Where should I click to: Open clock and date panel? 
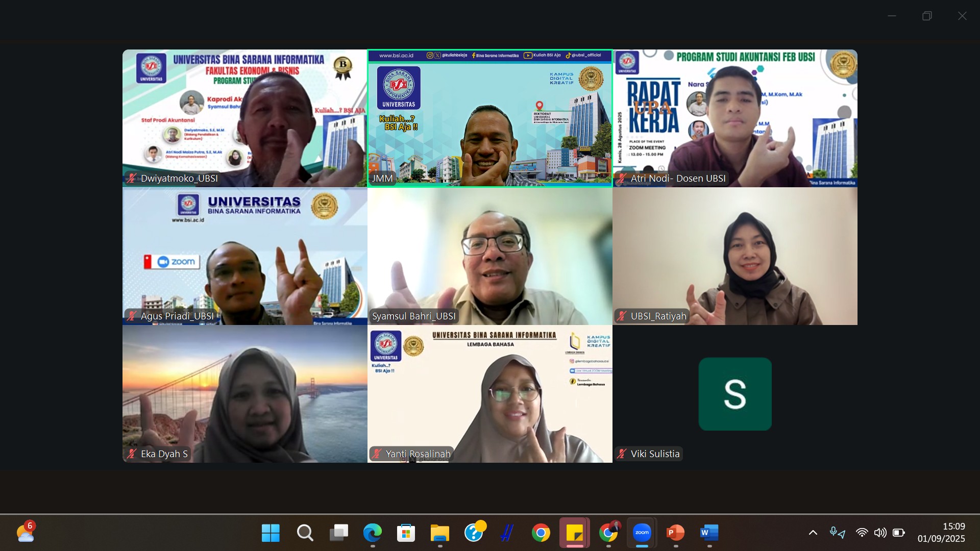pos(941,533)
